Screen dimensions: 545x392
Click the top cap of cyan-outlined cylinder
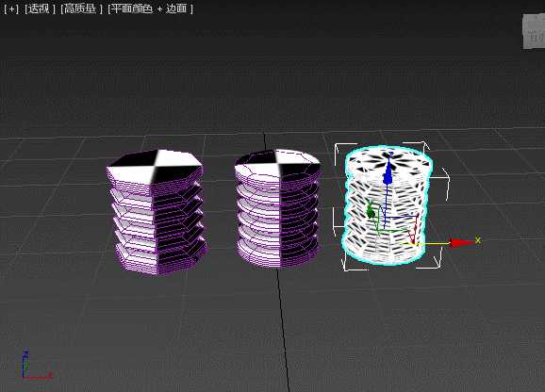388,161
